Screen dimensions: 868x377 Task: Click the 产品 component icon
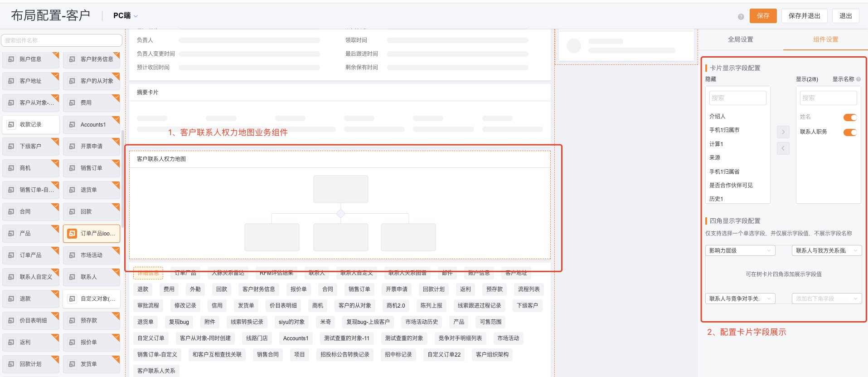click(x=11, y=234)
